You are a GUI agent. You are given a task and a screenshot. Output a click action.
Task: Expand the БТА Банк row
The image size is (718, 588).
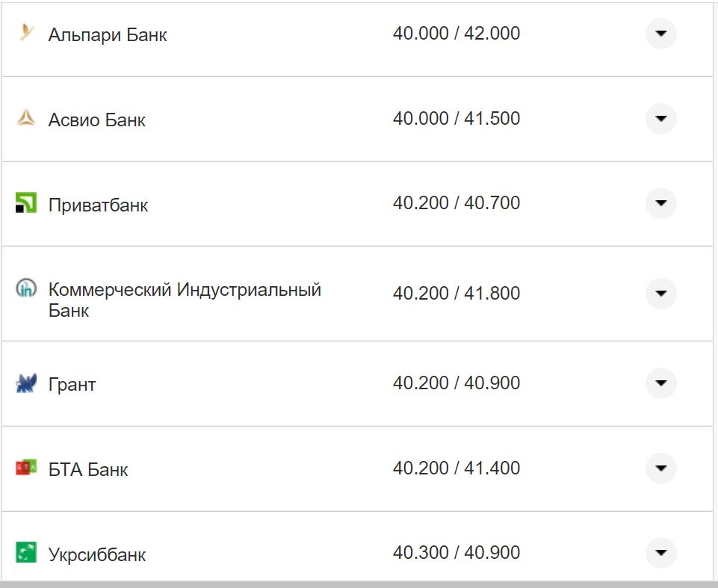coord(660,468)
